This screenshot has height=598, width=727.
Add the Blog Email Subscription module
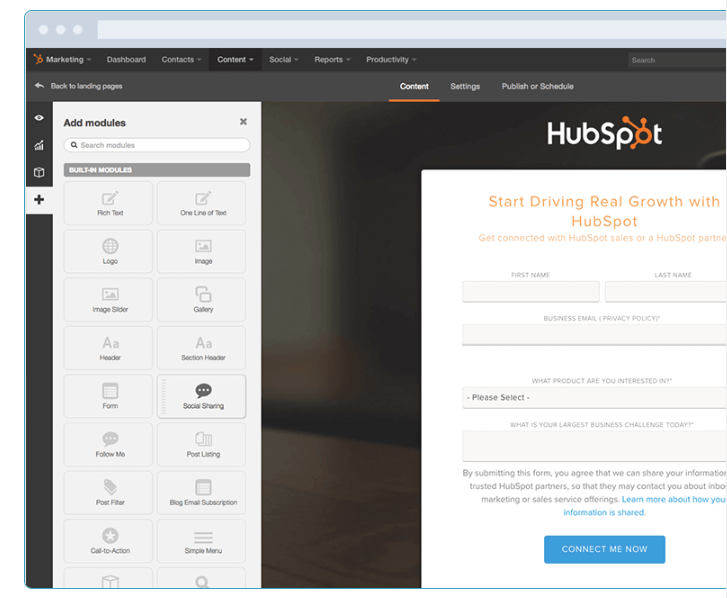(201, 492)
